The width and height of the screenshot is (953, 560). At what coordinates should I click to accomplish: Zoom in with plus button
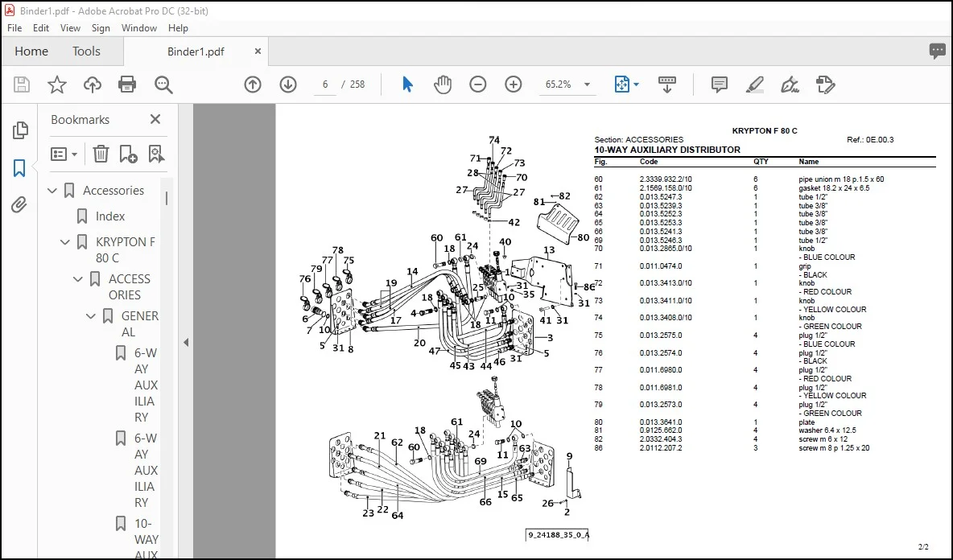pos(514,84)
